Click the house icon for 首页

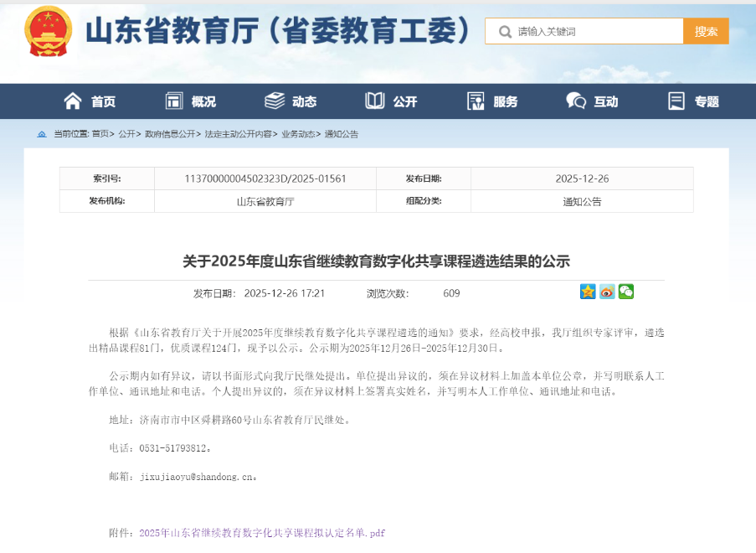click(x=73, y=101)
